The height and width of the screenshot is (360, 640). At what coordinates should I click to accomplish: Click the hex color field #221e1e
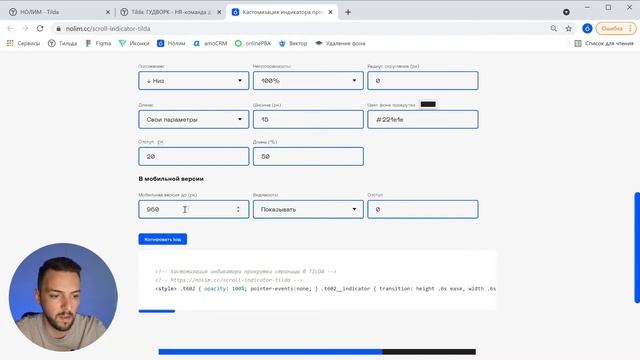(423, 120)
